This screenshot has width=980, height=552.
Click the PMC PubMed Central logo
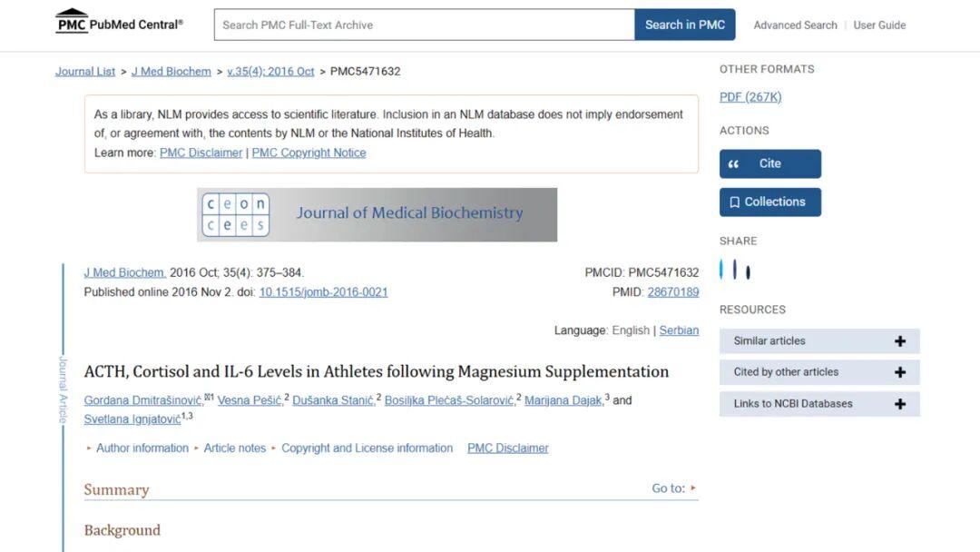[119, 22]
